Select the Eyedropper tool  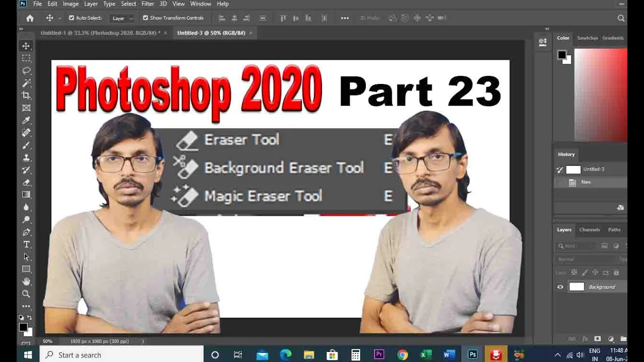26,120
